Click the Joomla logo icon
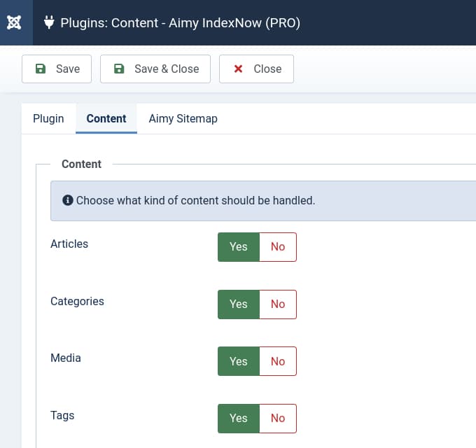This screenshot has width=476, height=448. (14, 23)
